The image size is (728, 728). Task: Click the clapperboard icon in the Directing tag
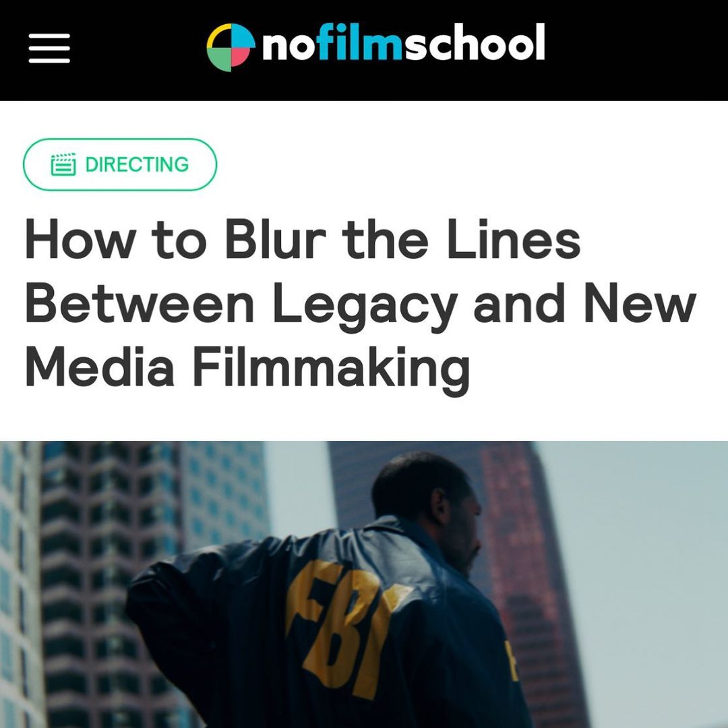63,164
